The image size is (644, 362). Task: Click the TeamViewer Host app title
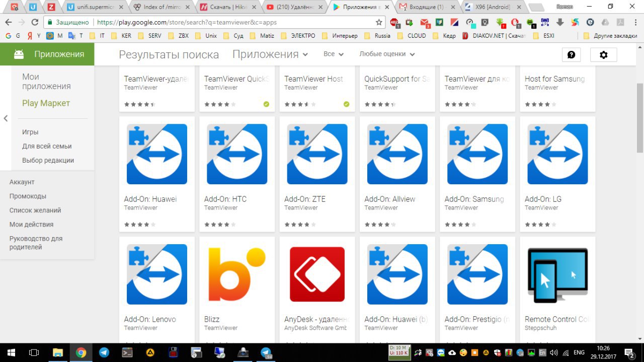(x=313, y=79)
